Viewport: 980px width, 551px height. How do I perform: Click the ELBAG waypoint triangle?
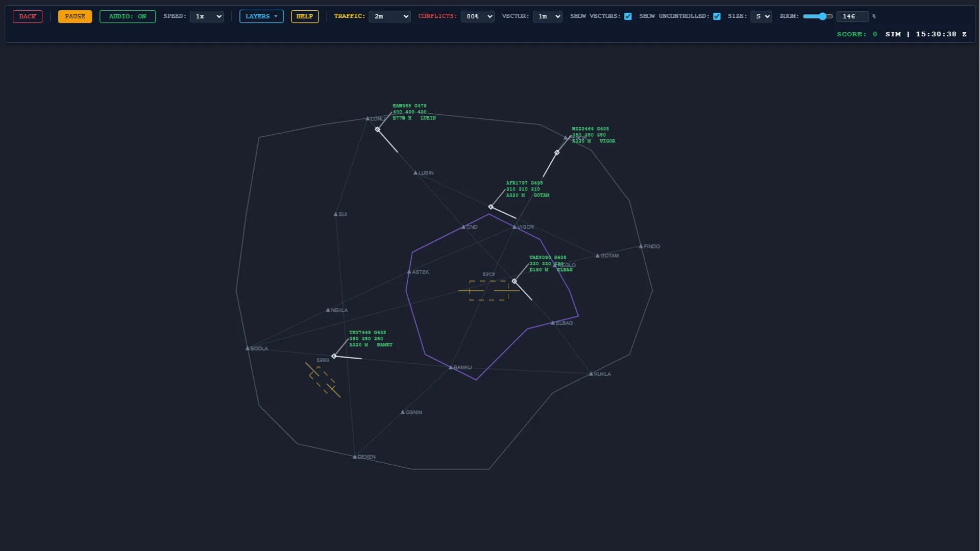point(553,322)
